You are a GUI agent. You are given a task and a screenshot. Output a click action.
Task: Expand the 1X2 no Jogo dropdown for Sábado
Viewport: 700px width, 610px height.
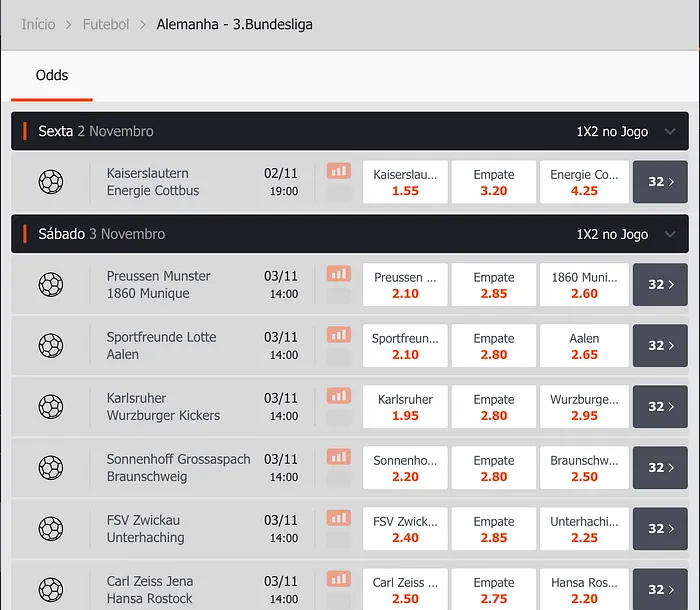(670, 234)
